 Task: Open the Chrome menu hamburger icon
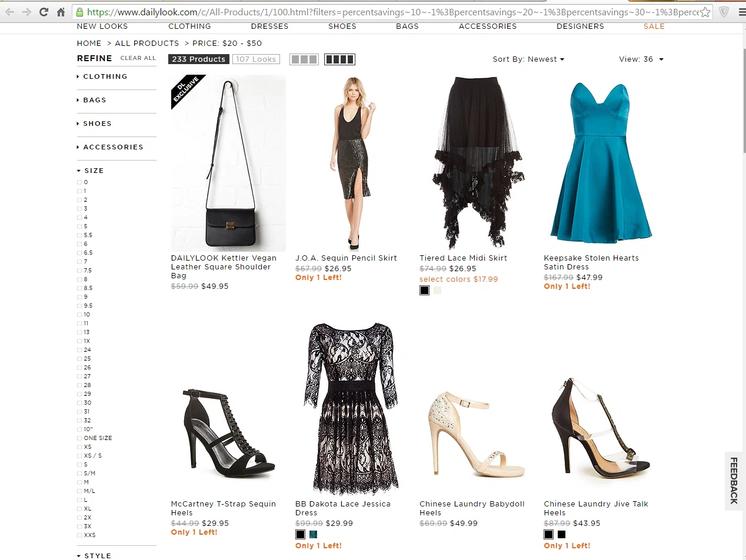coord(741,12)
